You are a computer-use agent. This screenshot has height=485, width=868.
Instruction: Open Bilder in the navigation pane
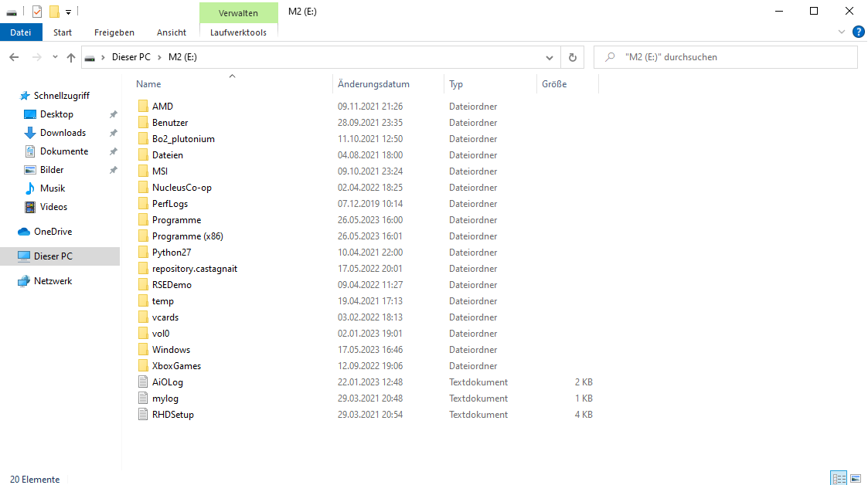pyautogui.click(x=52, y=170)
